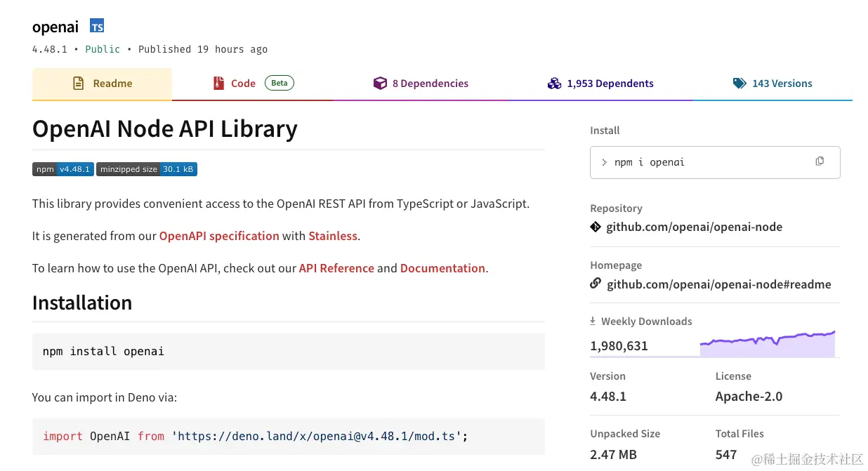
Task: Click the weekly downloads arrow icon
Action: click(x=593, y=321)
